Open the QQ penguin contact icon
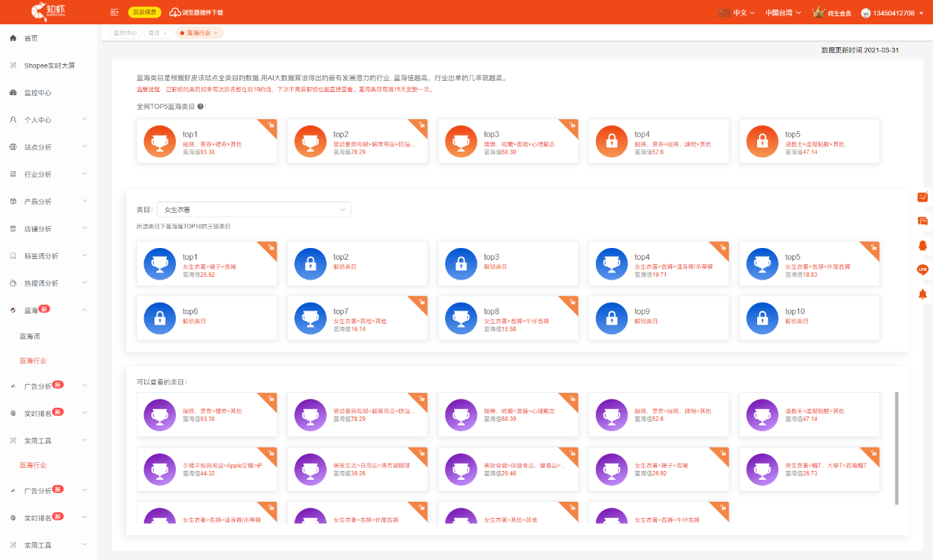 [923, 245]
